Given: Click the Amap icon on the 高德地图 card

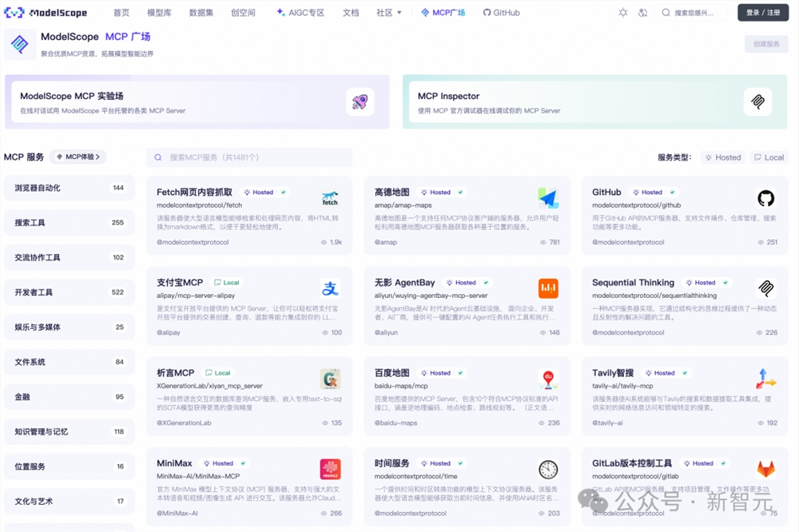Looking at the screenshot, I should point(548,197).
